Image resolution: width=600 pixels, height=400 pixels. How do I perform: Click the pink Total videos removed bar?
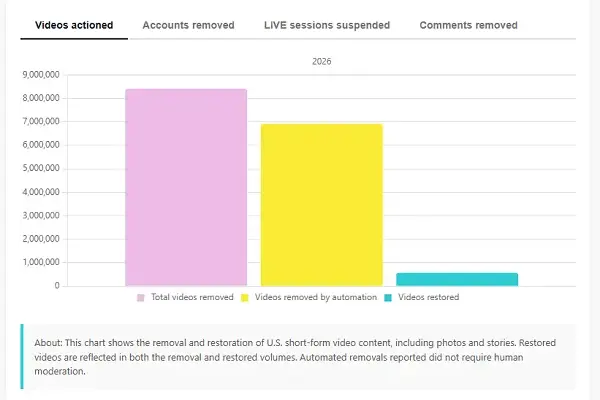point(186,188)
